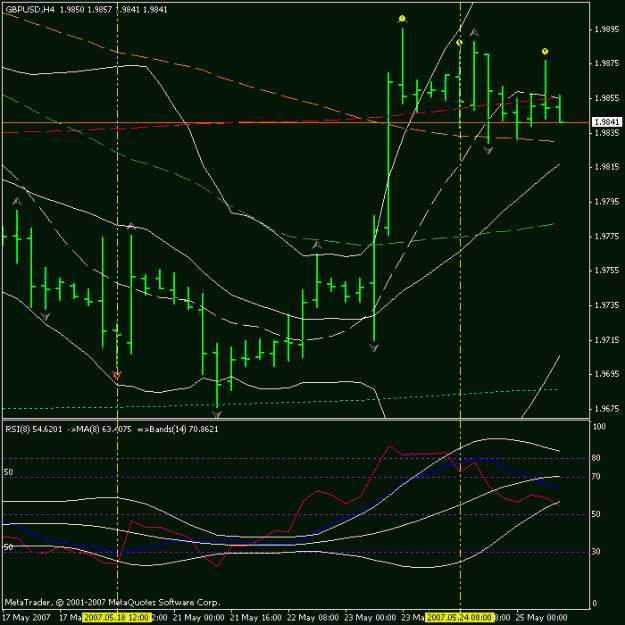
Task: Click the highlighted 2007.05.24 08:00 date label
Action: pos(460,618)
